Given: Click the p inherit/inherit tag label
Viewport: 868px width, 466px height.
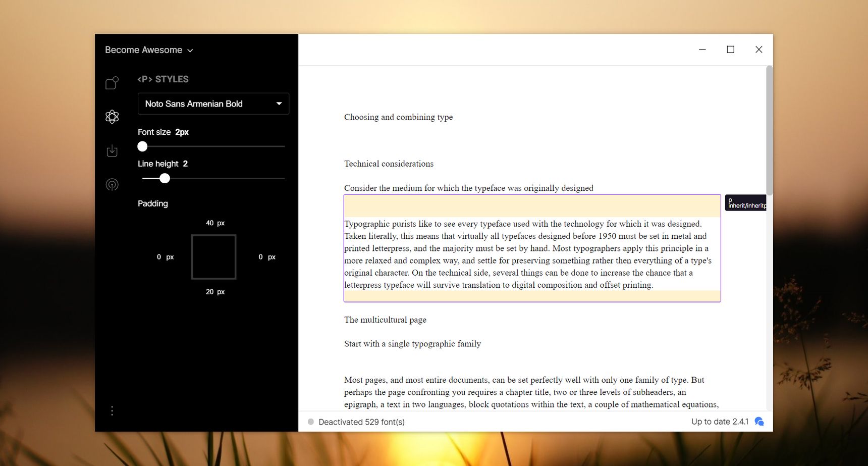Looking at the screenshot, I should (746, 202).
